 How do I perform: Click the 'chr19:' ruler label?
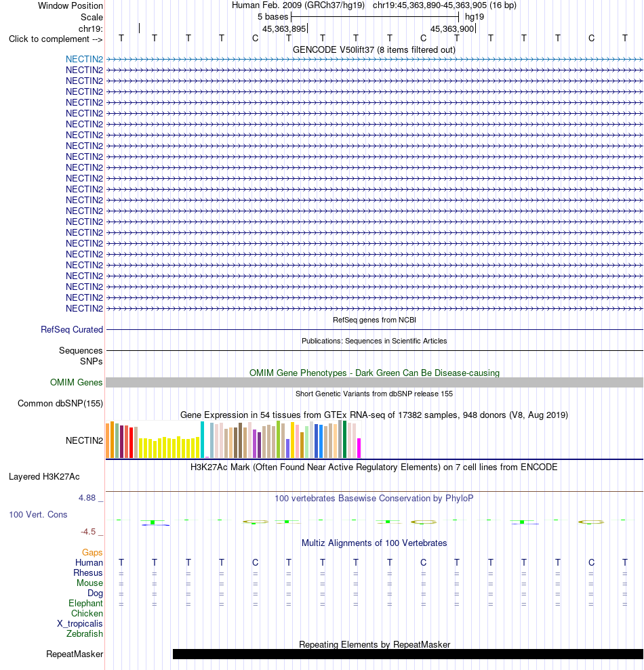[90, 28]
